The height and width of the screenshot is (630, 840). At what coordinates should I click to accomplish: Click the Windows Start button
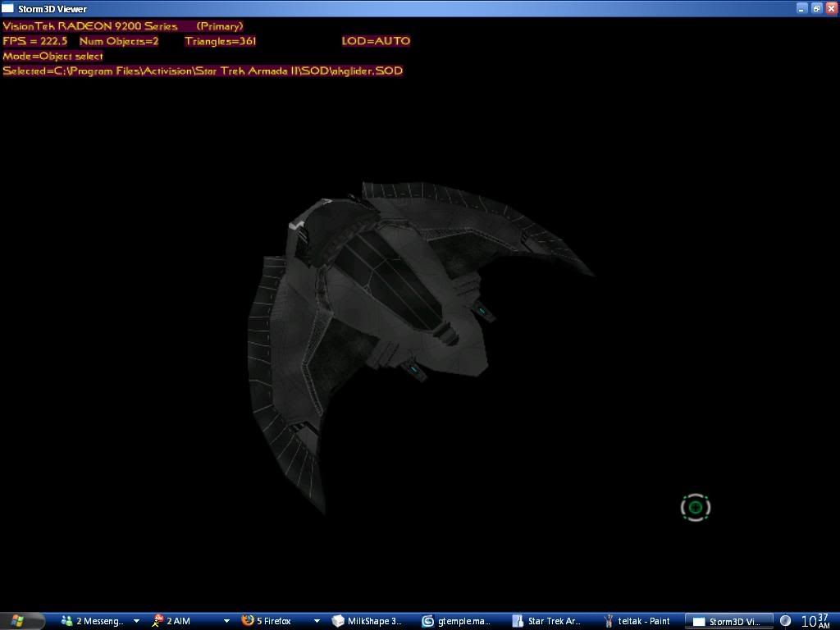pos(21,621)
